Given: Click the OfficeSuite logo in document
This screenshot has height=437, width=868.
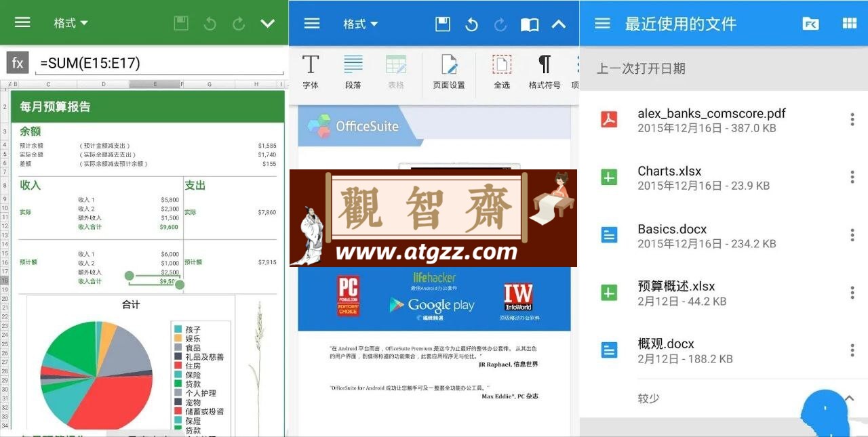Looking at the screenshot, I should 353,126.
